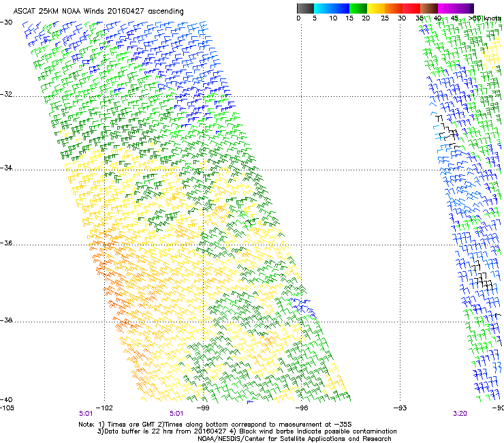This screenshot has width=504, height=443.
Task: Click the magenta 40-45 knots legend swatch
Action: click(447, 8)
